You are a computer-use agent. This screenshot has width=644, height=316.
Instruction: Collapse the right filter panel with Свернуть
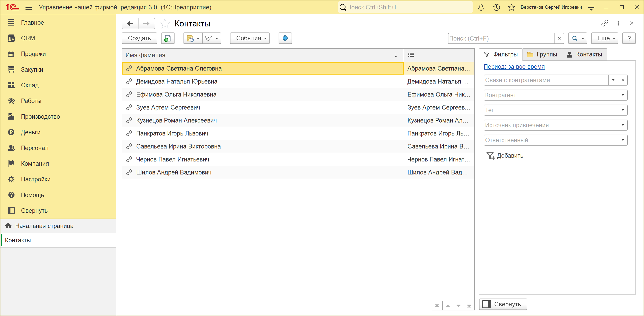tap(503, 304)
